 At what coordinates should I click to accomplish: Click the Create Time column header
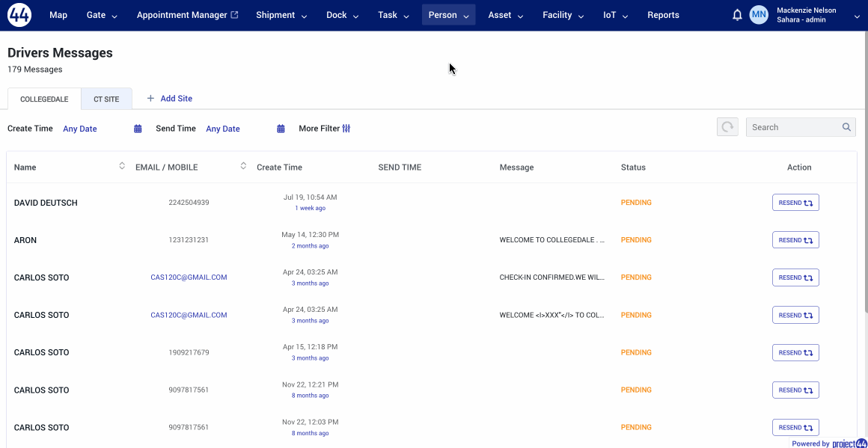(x=280, y=167)
